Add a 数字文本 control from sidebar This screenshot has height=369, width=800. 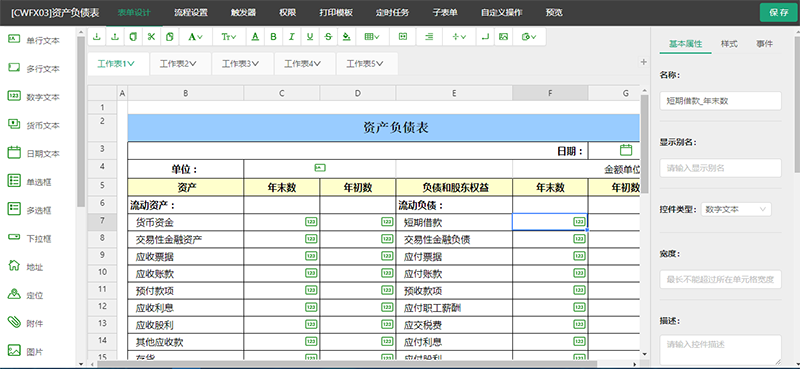[x=34, y=97]
